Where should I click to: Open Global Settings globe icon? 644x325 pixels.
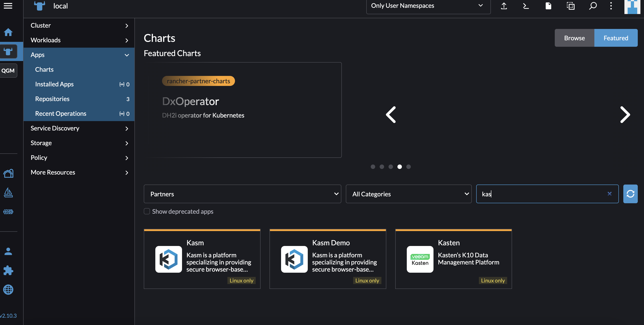pos(8,290)
